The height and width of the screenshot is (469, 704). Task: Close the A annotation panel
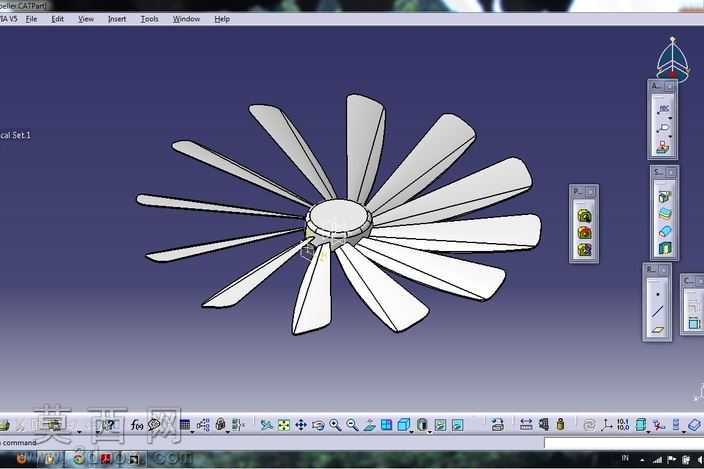pos(669,86)
